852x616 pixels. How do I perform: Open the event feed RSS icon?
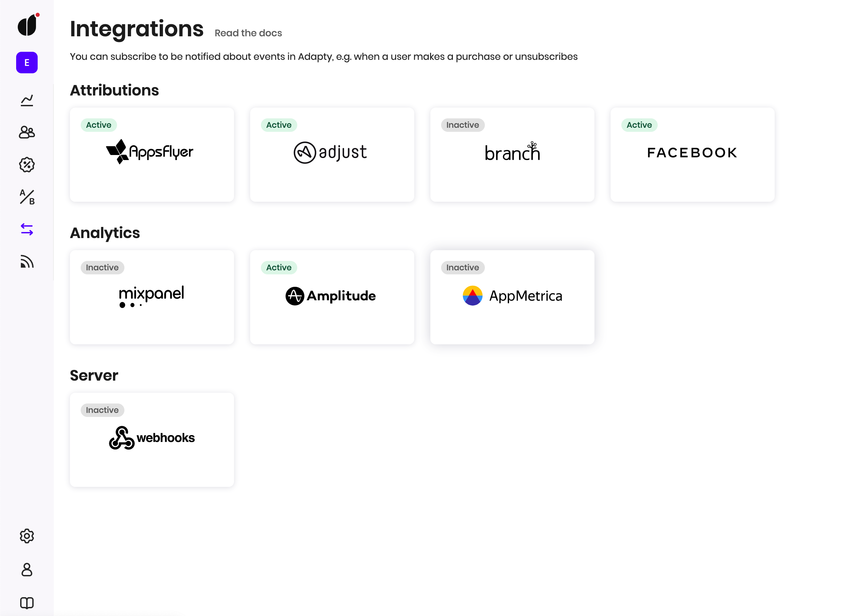27,261
